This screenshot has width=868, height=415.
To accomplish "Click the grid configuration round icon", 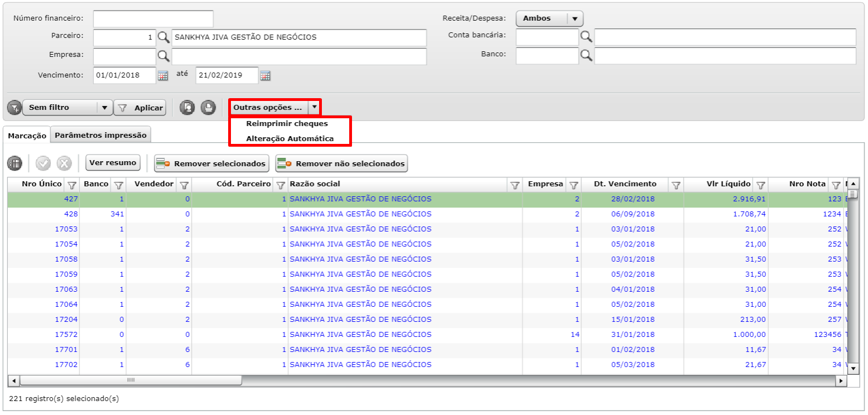I will pyautogui.click(x=15, y=163).
